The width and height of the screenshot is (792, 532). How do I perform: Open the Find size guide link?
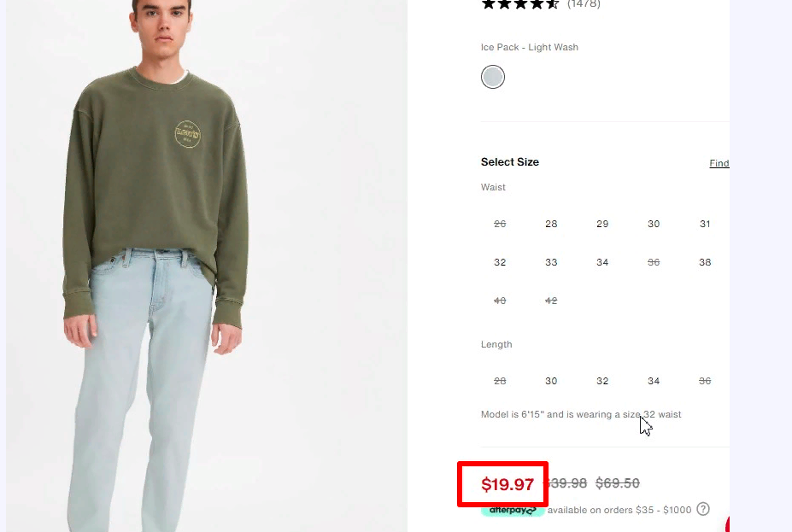pyautogui.click(x=719, y=163)
